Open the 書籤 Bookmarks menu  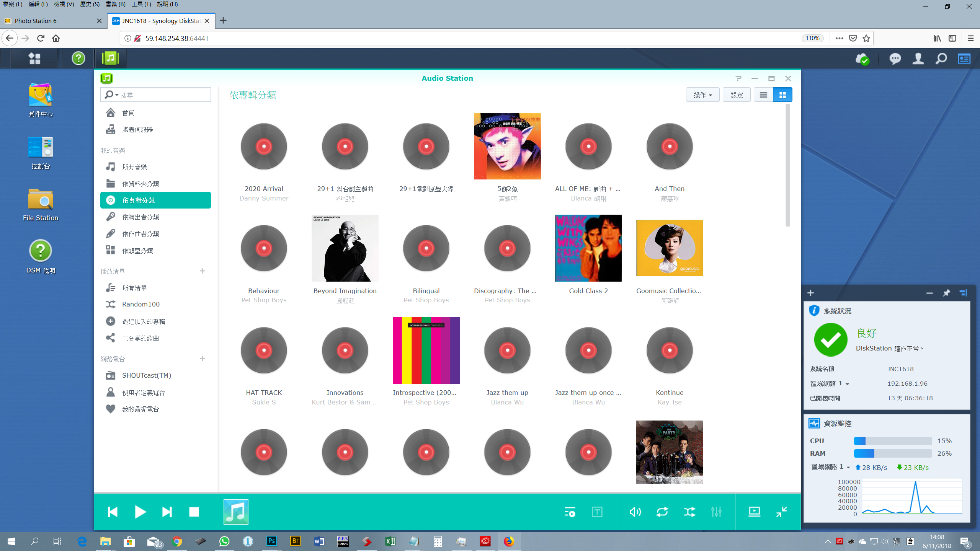(x=116, y=4)
